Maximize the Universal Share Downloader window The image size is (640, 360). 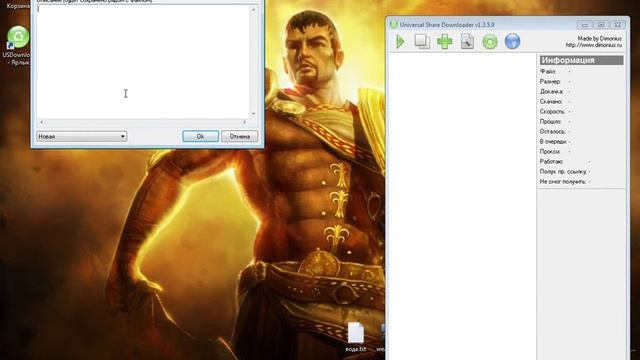[x=601, y=25]
